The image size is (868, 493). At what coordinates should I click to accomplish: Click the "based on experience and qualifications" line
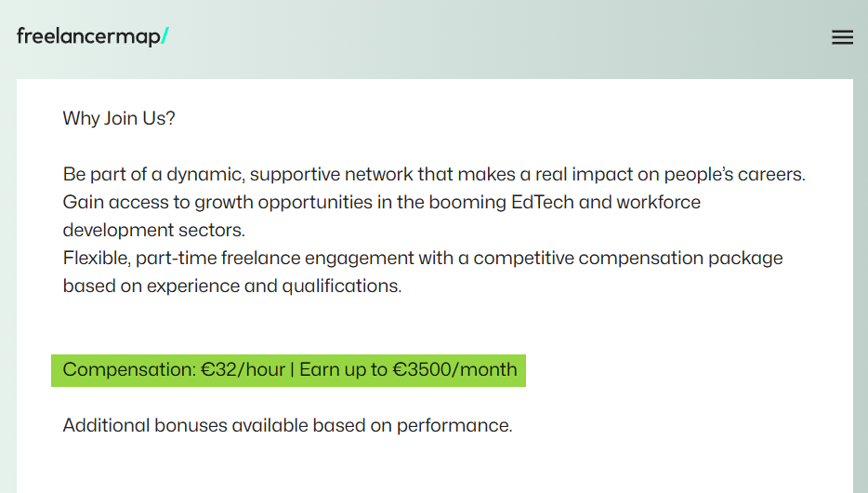pos(232,286)
